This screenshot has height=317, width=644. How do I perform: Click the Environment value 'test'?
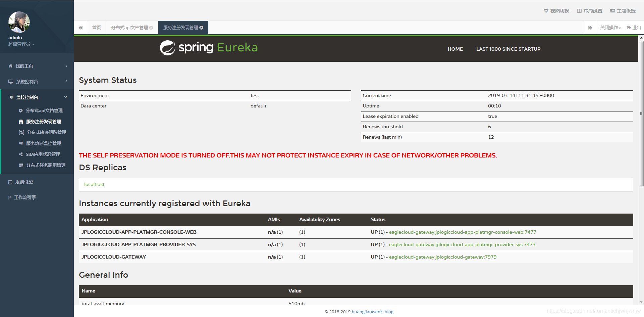point(255,95)
